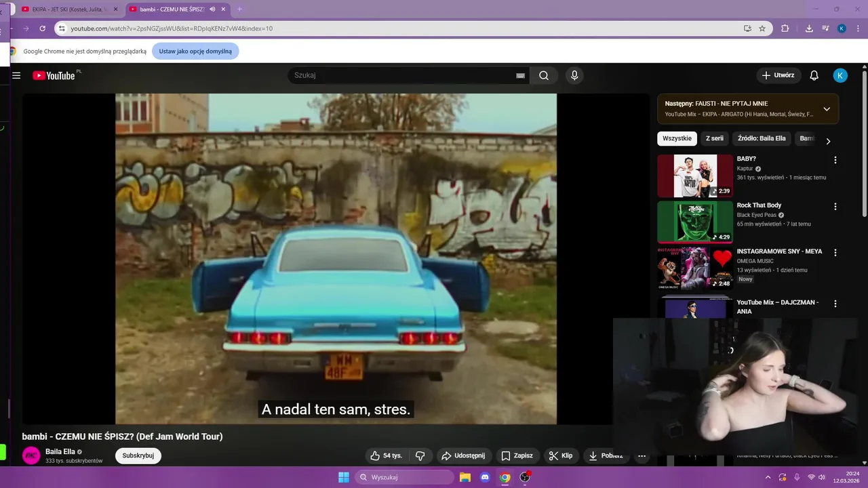
Task: Open File Explorer from taskbar
Action: [465, 477]
